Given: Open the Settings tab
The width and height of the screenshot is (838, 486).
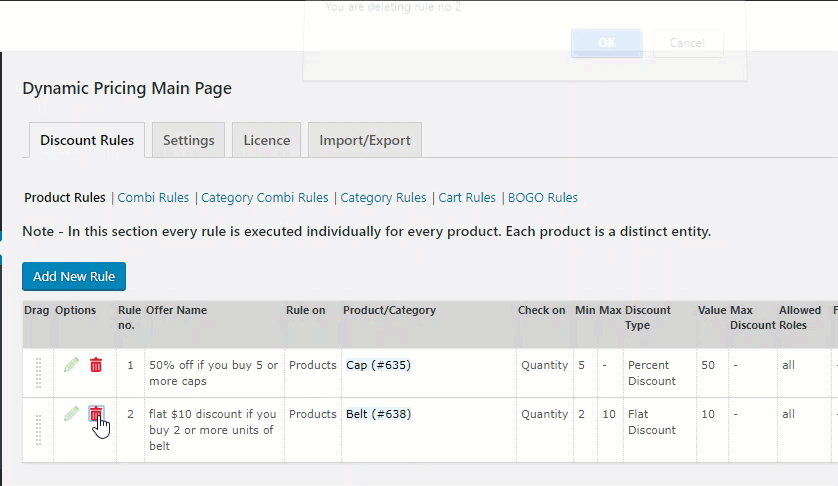Looking at the screenshot, I should pos(189,140).
